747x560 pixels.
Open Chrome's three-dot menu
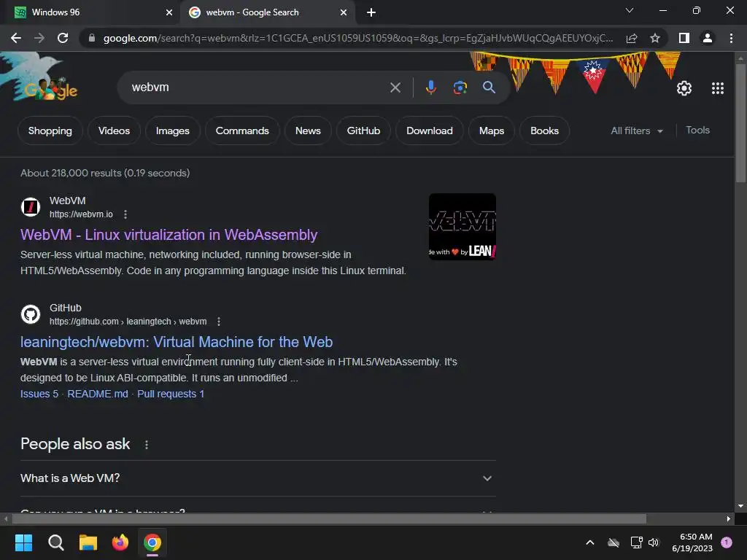tap(731, 38)
